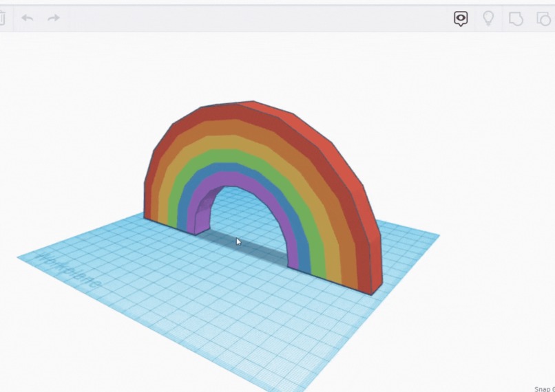The width and height of the screenshot is (555, 392).
Task: Click the Show All lightbulb icon
Action: [x=488, y=18]
